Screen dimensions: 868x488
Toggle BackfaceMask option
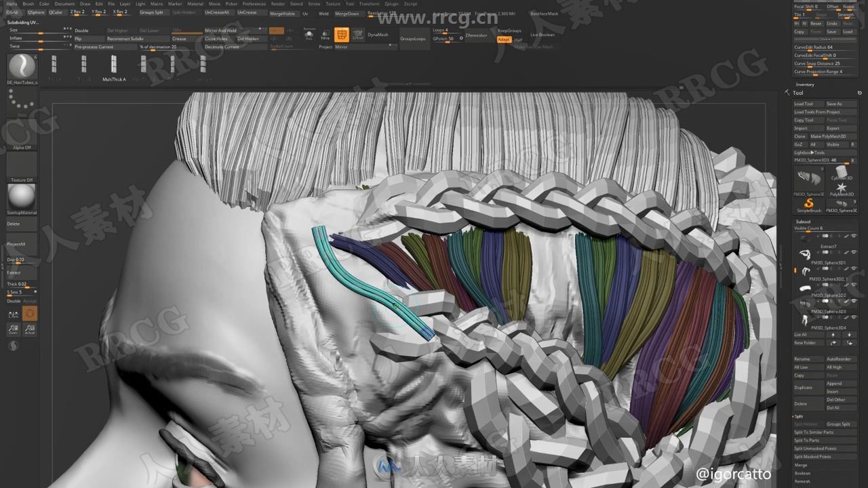(544, 14)
